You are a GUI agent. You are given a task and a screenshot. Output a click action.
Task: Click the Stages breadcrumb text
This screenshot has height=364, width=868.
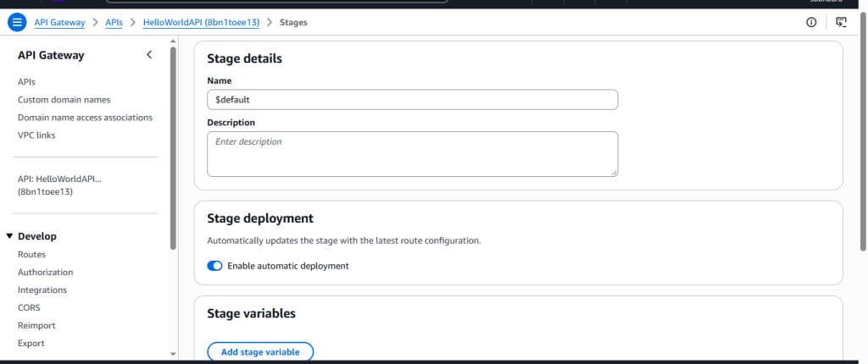pos(293,23)
